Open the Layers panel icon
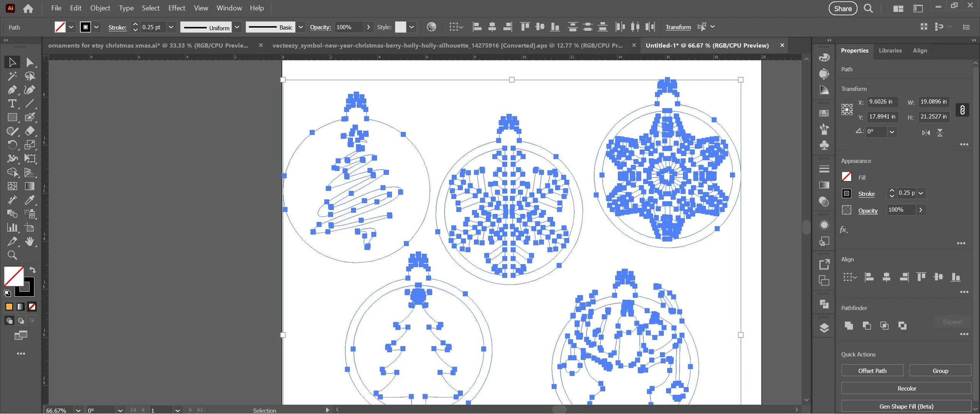The image size is (980, 414). pyautogui.click(x=824, y=328)
